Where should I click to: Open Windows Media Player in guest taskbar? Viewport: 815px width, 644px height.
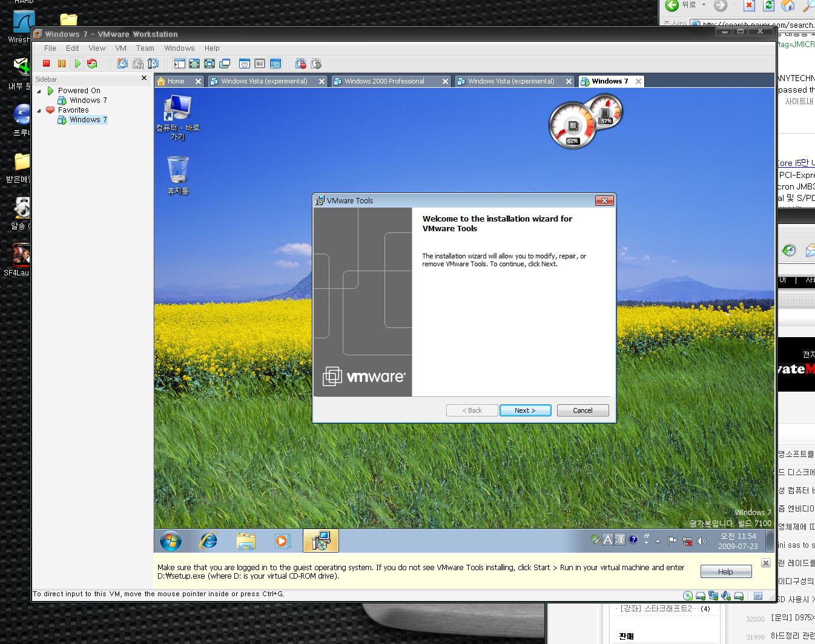coord(283,540)
